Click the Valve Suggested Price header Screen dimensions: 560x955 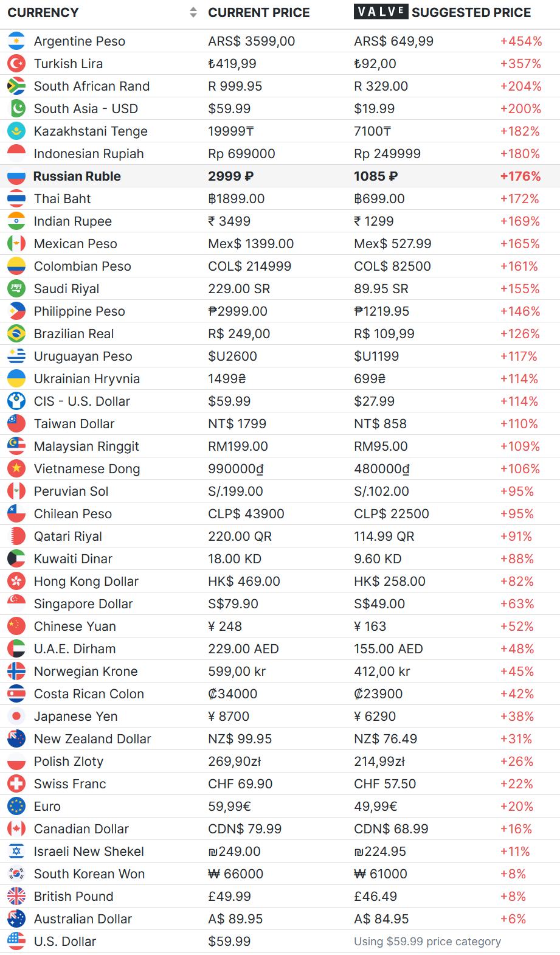coord(442,12)
